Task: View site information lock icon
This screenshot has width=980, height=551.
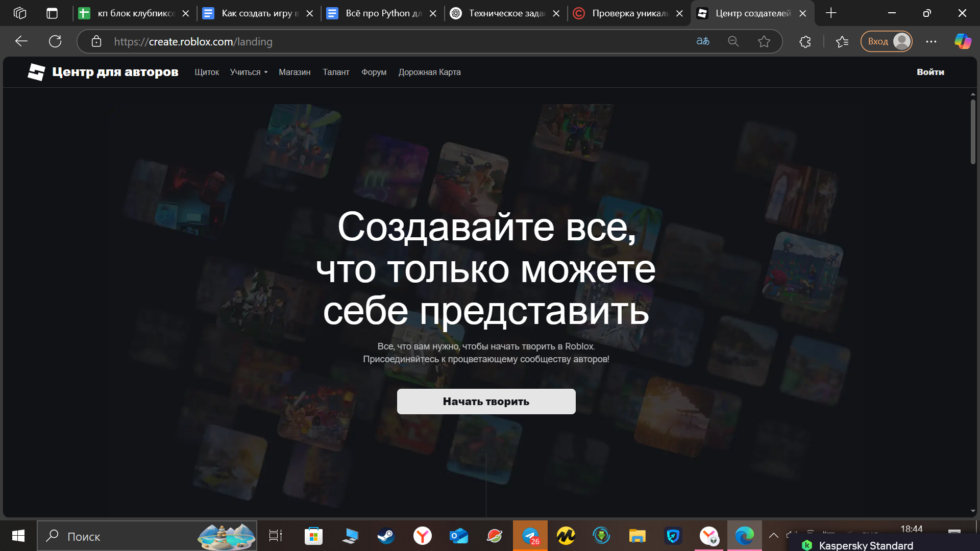Action: pyautogui.click(x=96, y=41)
